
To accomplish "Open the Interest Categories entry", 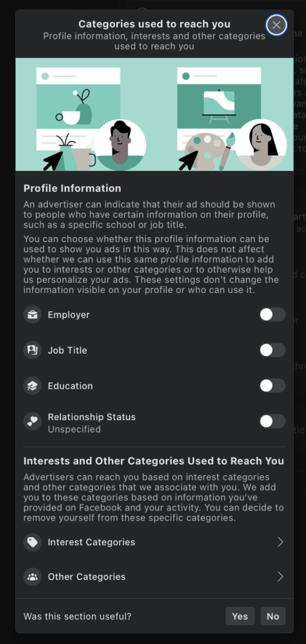I will tap(154, 542).
